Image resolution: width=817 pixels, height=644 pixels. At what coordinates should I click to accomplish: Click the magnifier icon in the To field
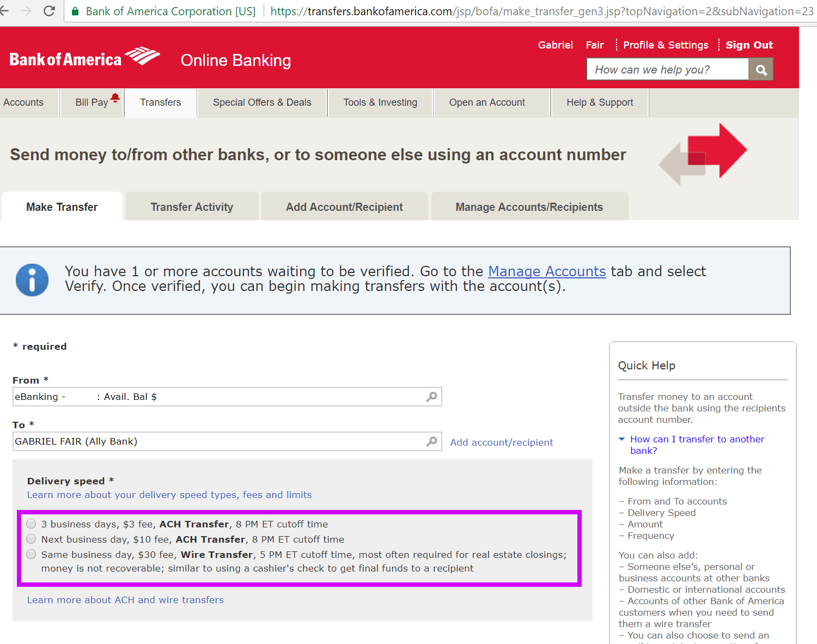pos(431,441)
